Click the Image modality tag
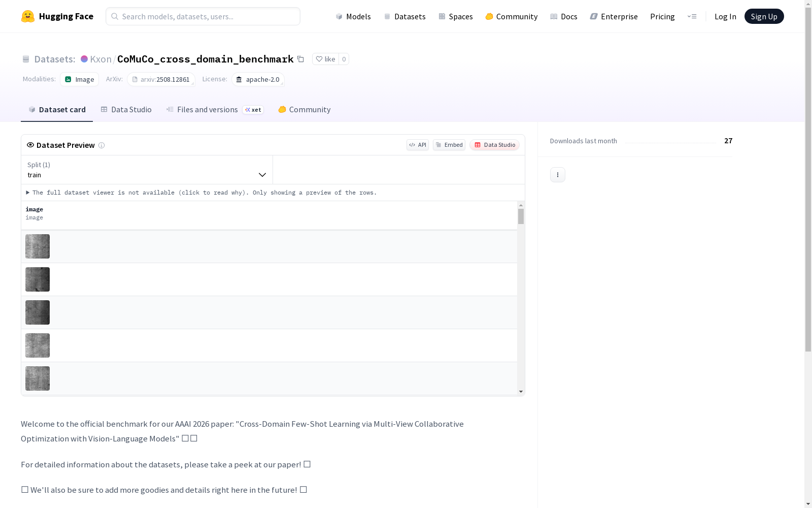The width and height of the screenshot is (812, 508). point(80,79)
